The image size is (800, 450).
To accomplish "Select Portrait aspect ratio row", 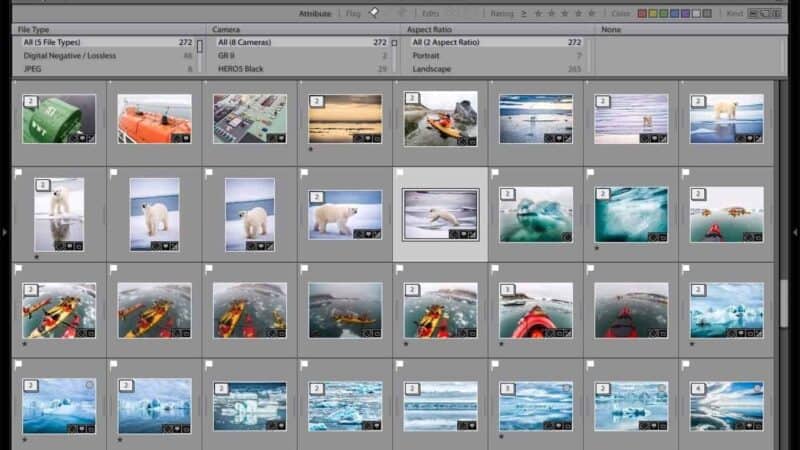I will click(x=496, y=56).
